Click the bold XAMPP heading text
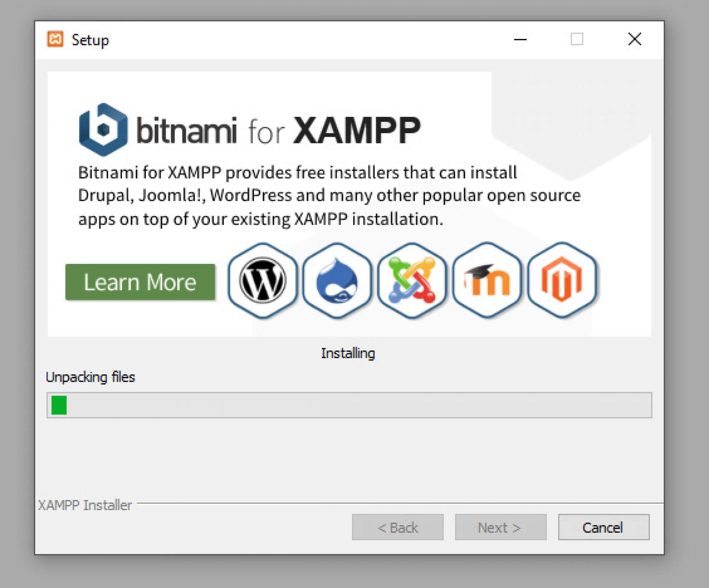The image size is (709, 588). 357,130
